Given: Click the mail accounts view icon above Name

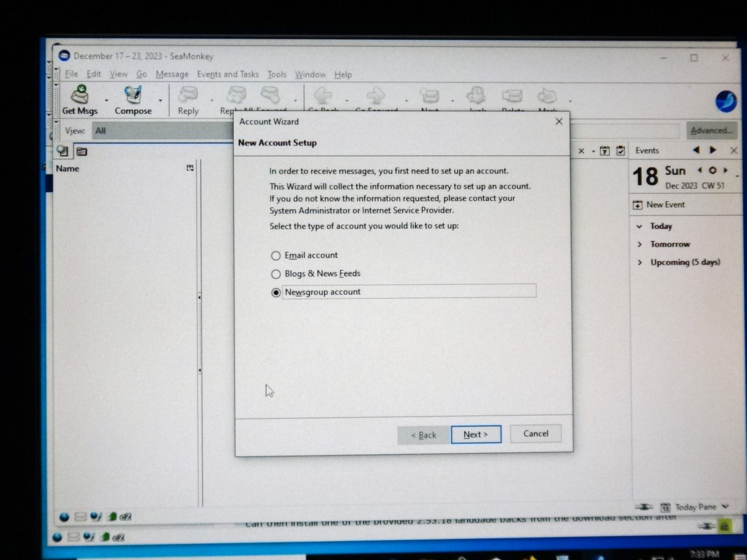Looking at the screenshot, I should (62, 151).
